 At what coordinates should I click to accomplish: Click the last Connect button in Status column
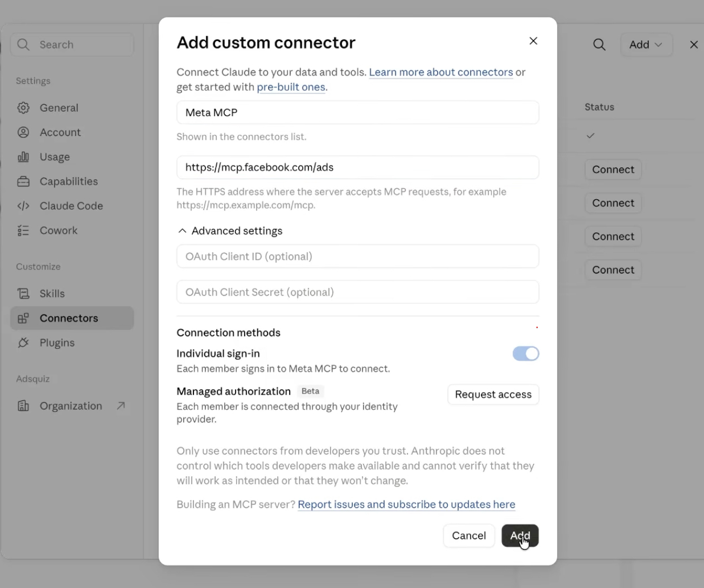(x=613, y=270)
